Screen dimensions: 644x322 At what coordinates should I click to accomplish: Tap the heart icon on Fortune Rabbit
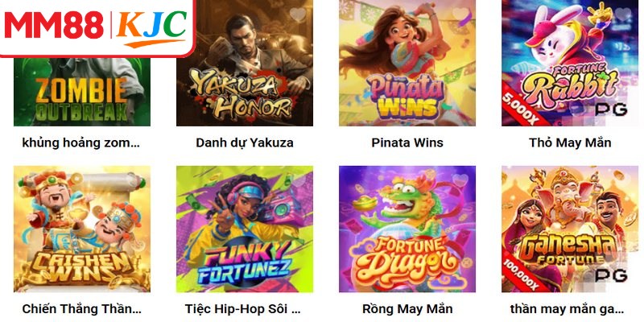622,14
